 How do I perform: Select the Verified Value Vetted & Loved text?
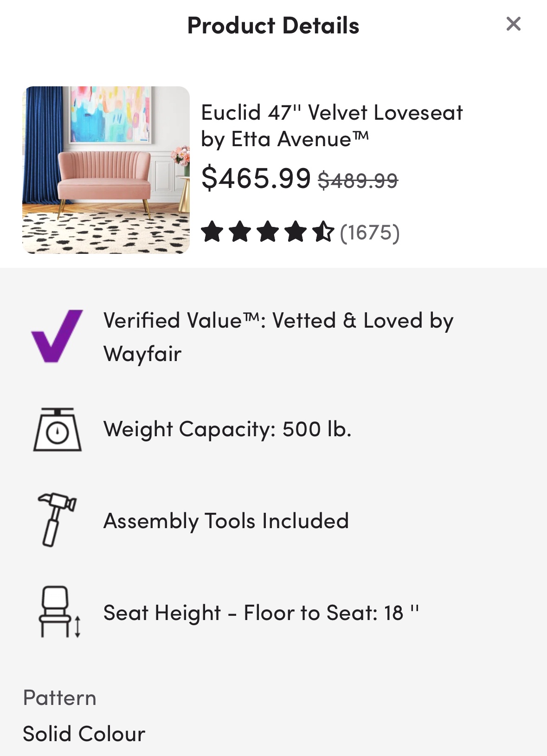click(x=278, y=336)
